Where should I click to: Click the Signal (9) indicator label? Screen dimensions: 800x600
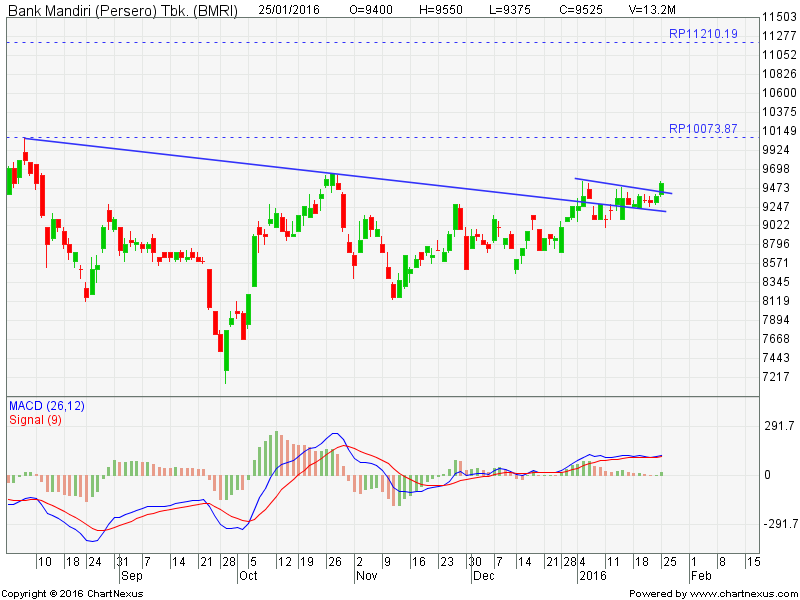tap(35, 420)
